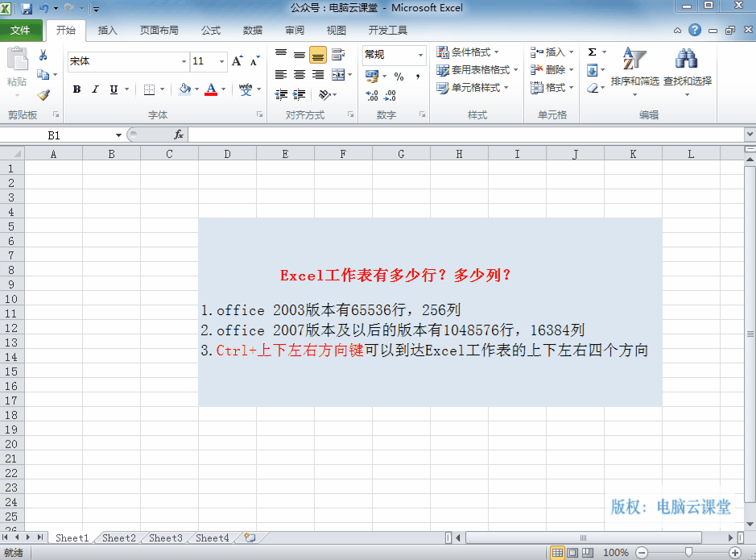The width and height of the screenshot is (756, 560).
Task: Click the Insert Function fx icon
Action: tap(179, 135)
